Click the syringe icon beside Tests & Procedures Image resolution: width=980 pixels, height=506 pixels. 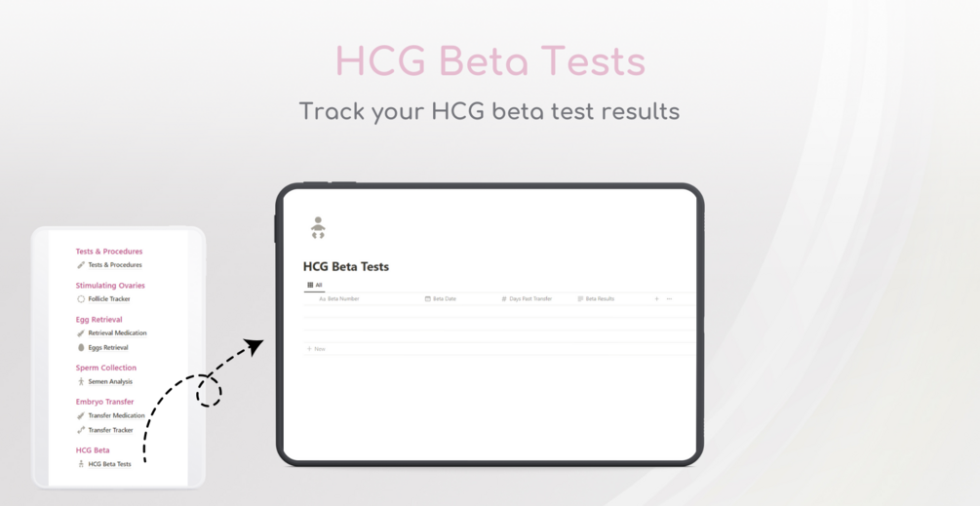click(x=81, y=265)
